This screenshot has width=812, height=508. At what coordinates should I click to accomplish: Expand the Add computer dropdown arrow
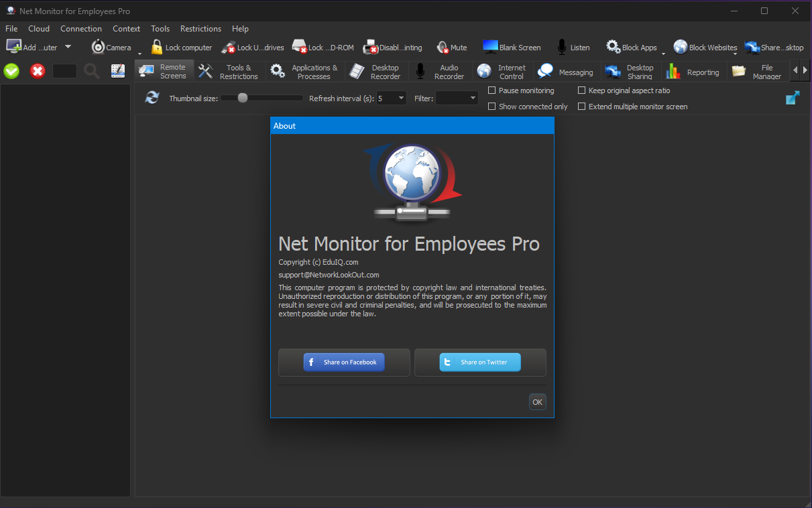click(x=68, y=47)
